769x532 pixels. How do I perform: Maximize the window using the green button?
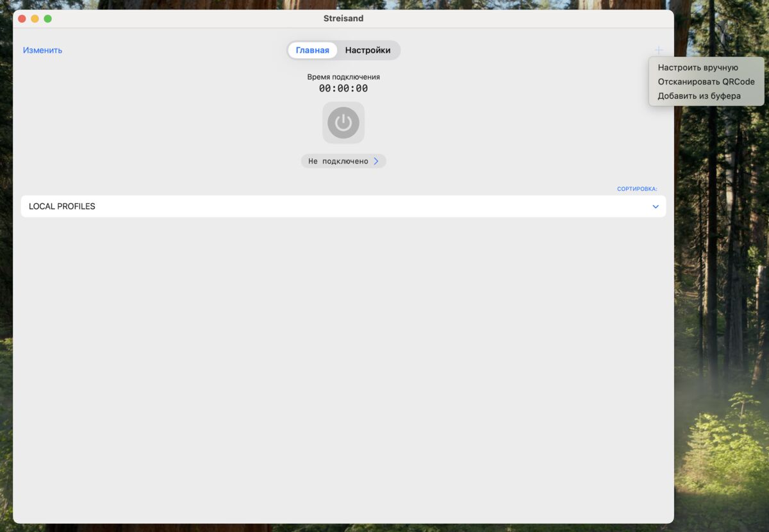pos(47,19)
